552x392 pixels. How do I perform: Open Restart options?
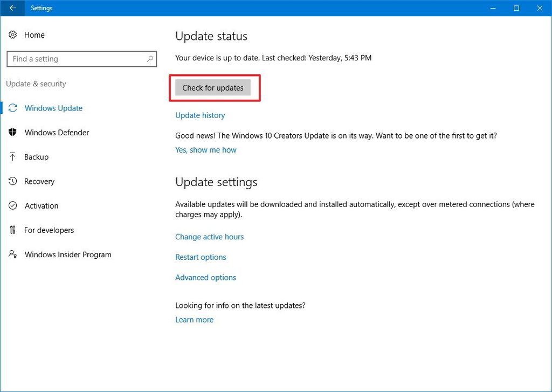[201, 257]
